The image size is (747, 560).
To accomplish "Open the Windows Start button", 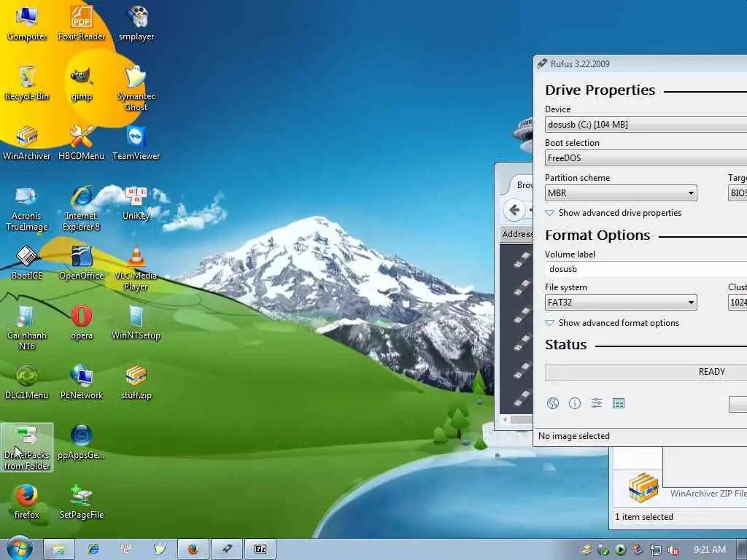I will pyautogui.click(x=19, y=548).
